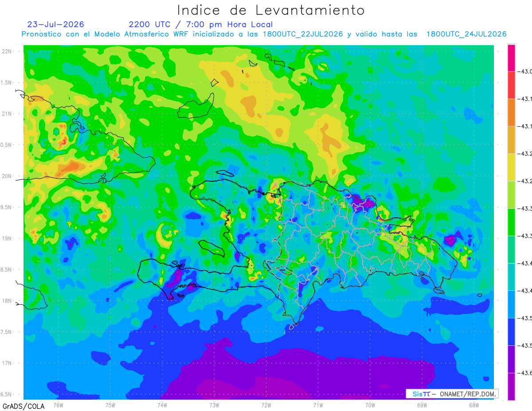
Task: Click the pink swatch at top of color bar
Action: tap(511, 58)
